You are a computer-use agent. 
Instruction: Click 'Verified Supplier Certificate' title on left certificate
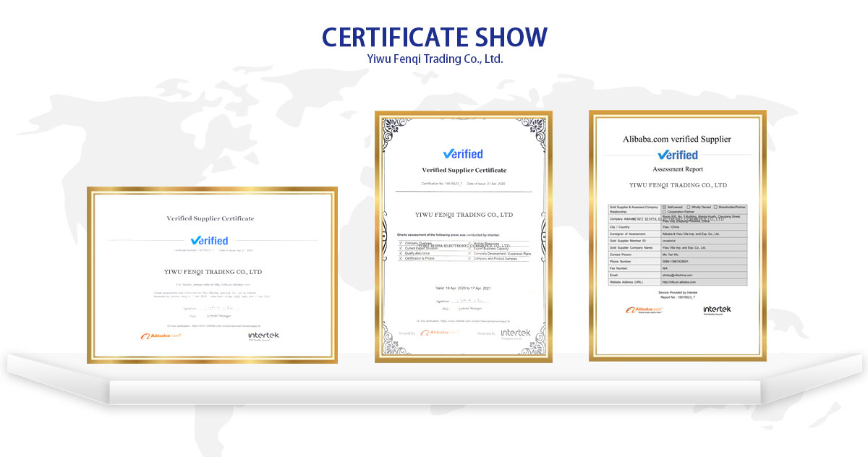coord(210,218)
